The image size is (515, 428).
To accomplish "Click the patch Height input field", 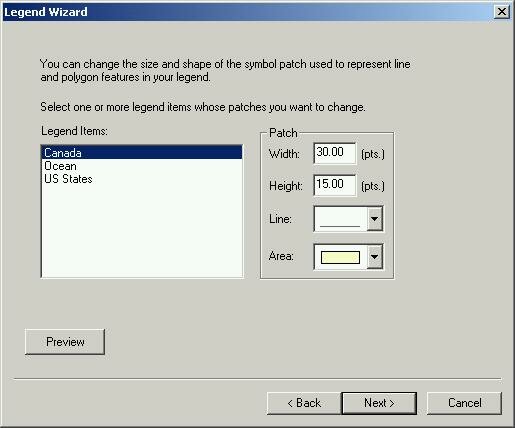I will [x=335, y=185].
